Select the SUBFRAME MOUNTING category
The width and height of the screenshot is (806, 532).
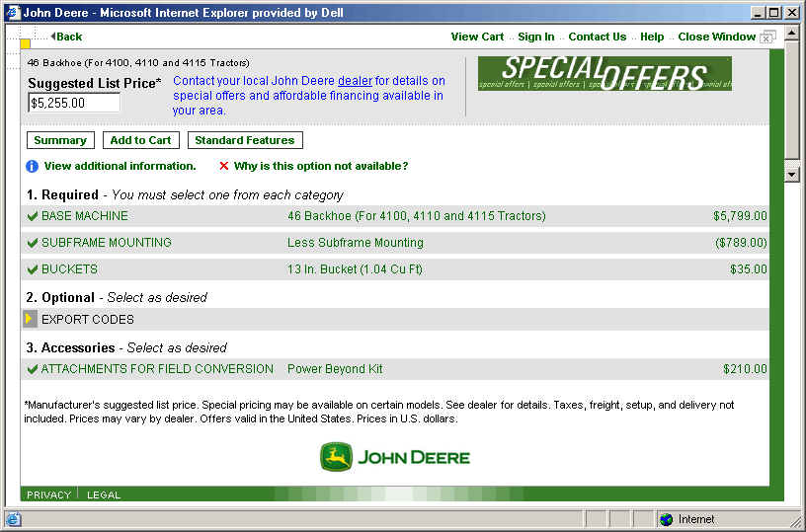coord(107,243)
